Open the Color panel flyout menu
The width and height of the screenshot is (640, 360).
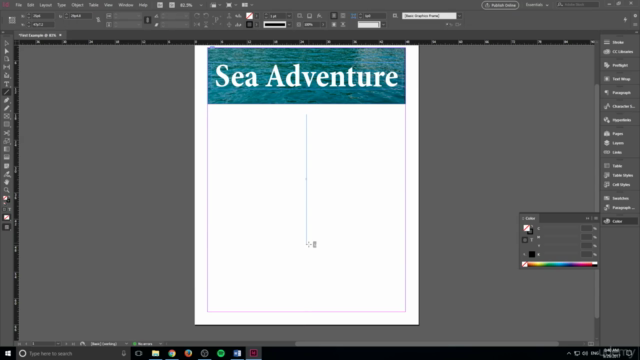596,218
